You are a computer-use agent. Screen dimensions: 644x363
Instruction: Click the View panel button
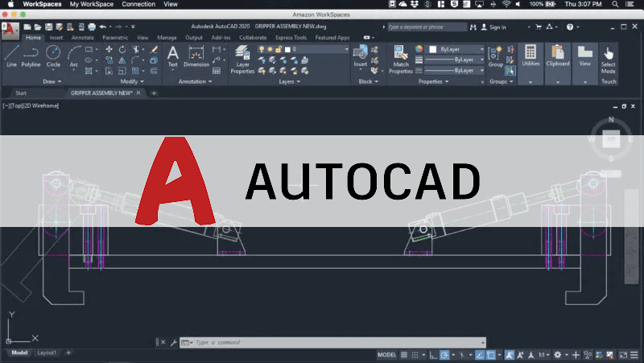click(x=585, y=64)
